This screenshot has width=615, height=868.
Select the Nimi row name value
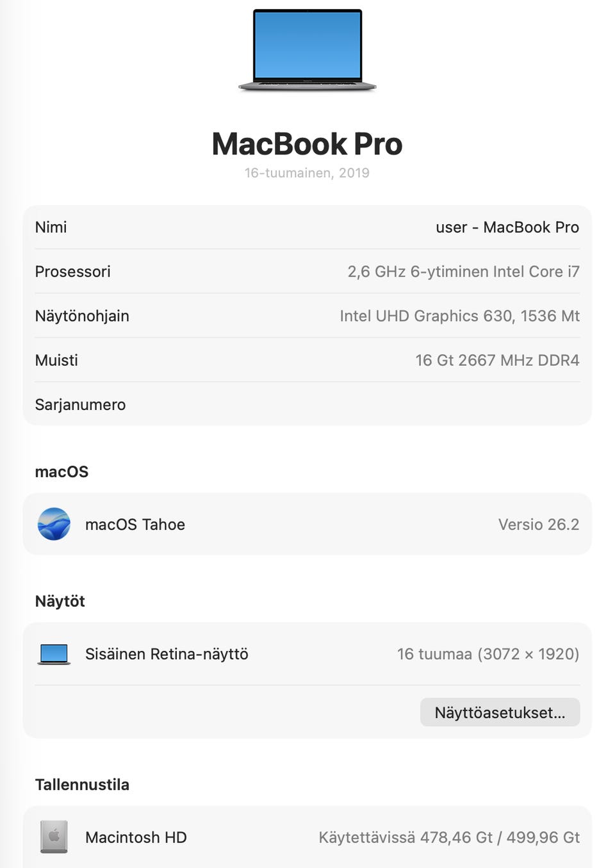point(507,227)
